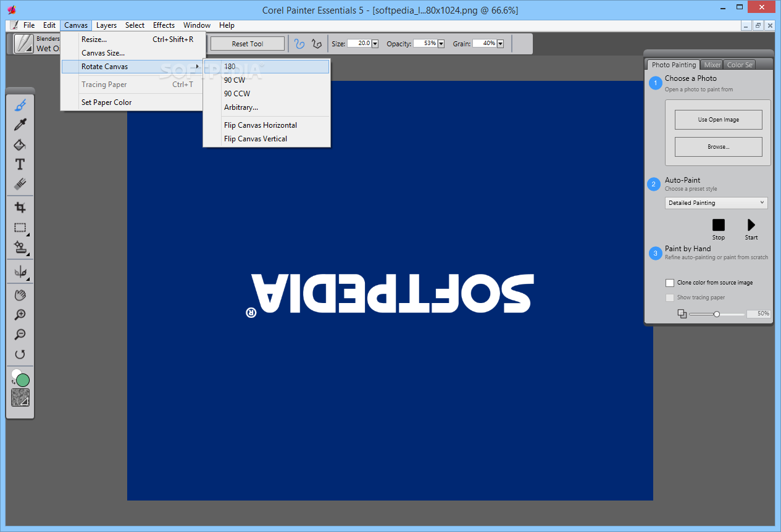781x532 pixels.
Task: Click the Use Open Image button
Action: coord(718,120)
